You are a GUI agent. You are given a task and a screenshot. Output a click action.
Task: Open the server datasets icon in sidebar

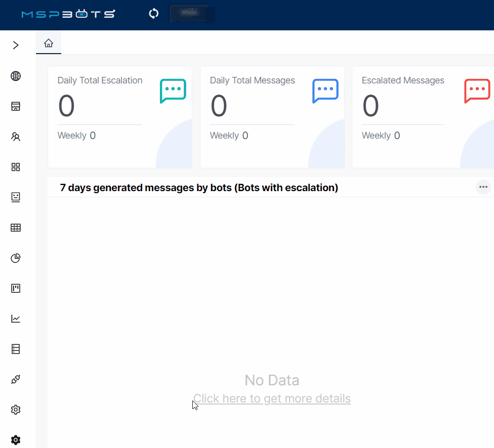click(16, 349)
